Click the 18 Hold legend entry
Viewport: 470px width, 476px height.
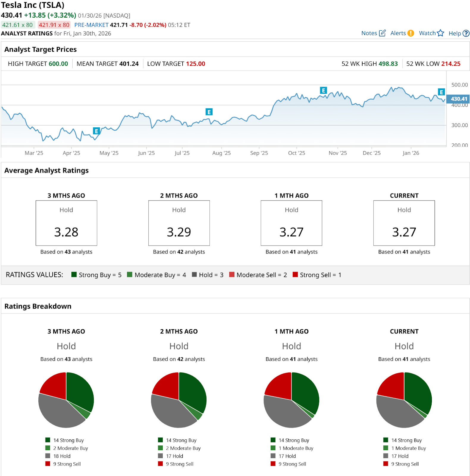tap(58, 456)
